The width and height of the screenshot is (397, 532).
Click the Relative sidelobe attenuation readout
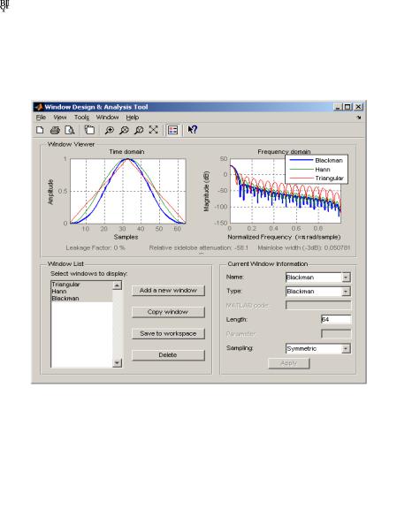[x=199, y=248]
